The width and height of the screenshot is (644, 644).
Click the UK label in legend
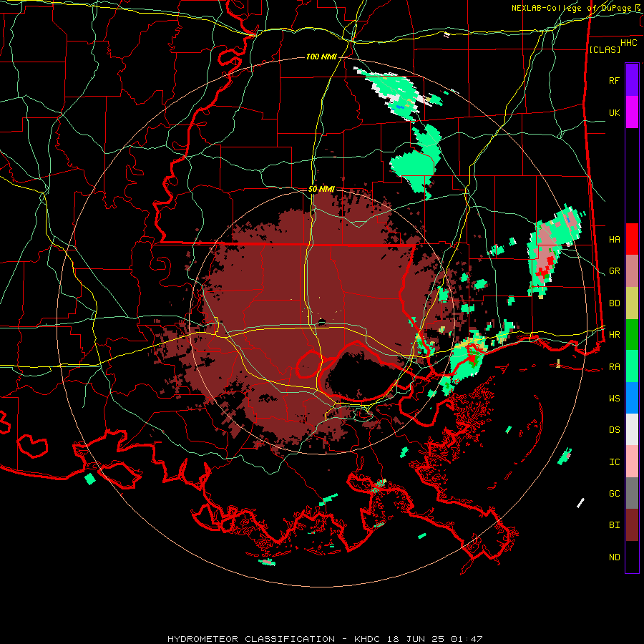(614, 112)
